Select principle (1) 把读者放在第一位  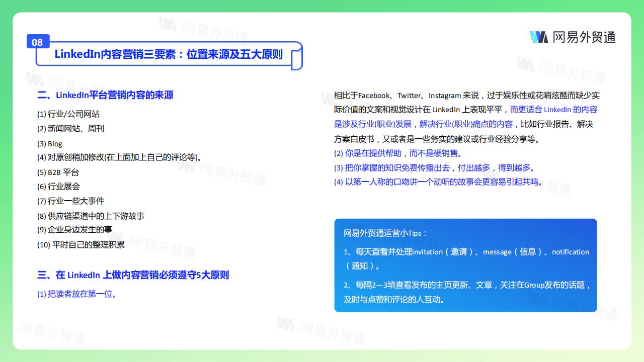click(x=77, y=294)
